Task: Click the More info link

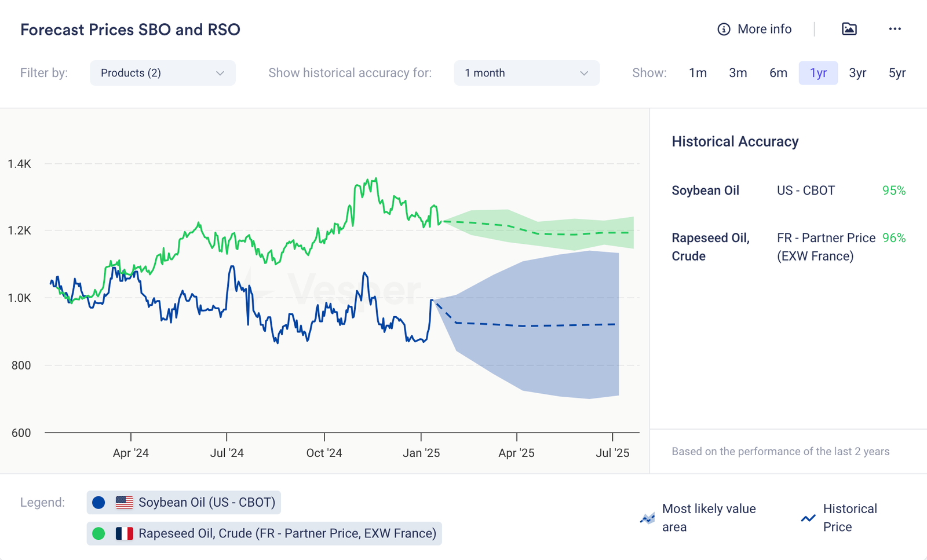Action: [764, 29]
